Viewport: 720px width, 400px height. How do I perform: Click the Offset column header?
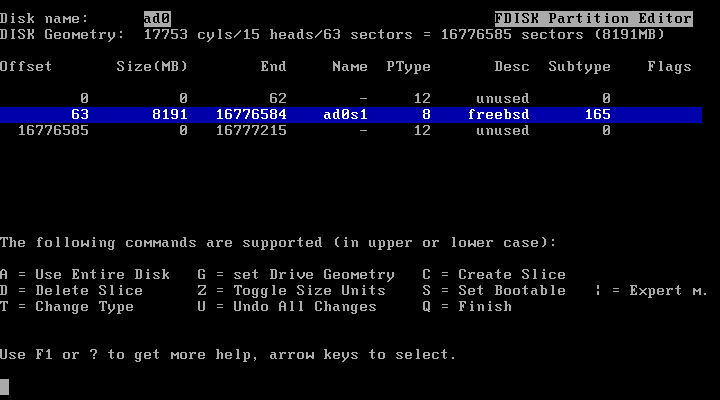(26, 67)
